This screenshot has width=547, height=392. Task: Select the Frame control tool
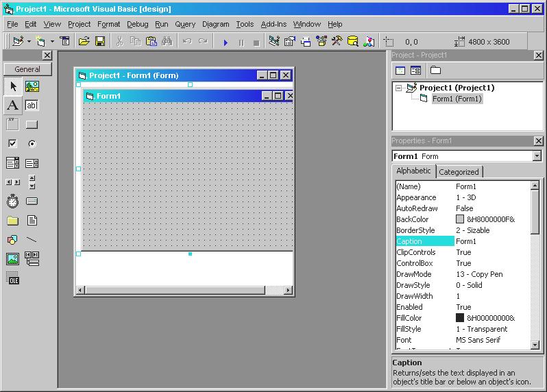coord(13,124)
